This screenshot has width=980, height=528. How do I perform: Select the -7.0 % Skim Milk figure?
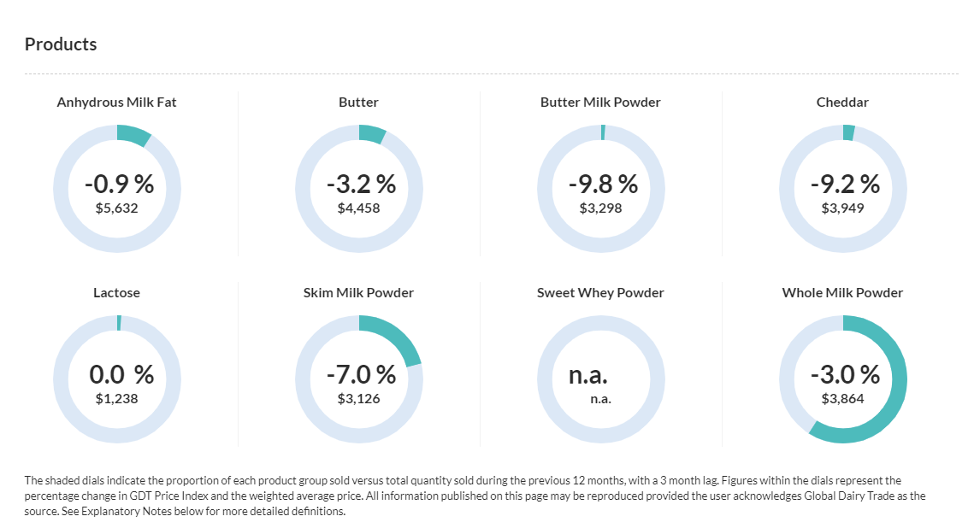click(x=361, y=374)
